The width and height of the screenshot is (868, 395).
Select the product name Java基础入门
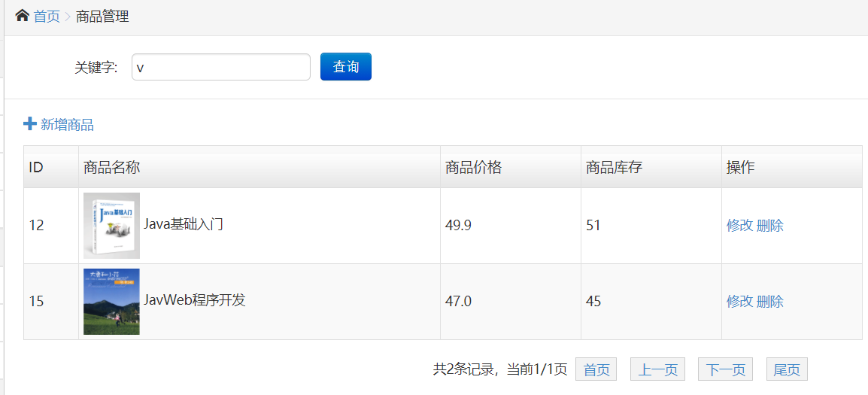184,224
